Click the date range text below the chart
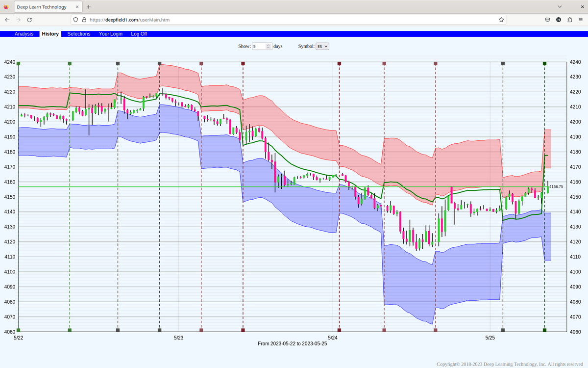 point(293,343)
